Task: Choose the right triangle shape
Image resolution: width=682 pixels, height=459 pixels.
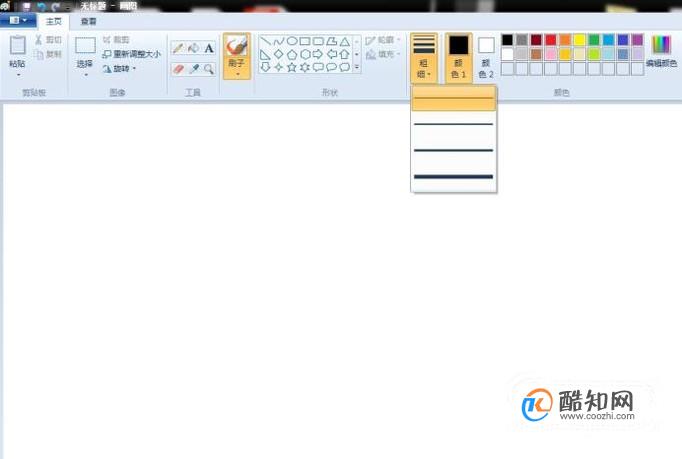Action: click(x=265, y=54)
